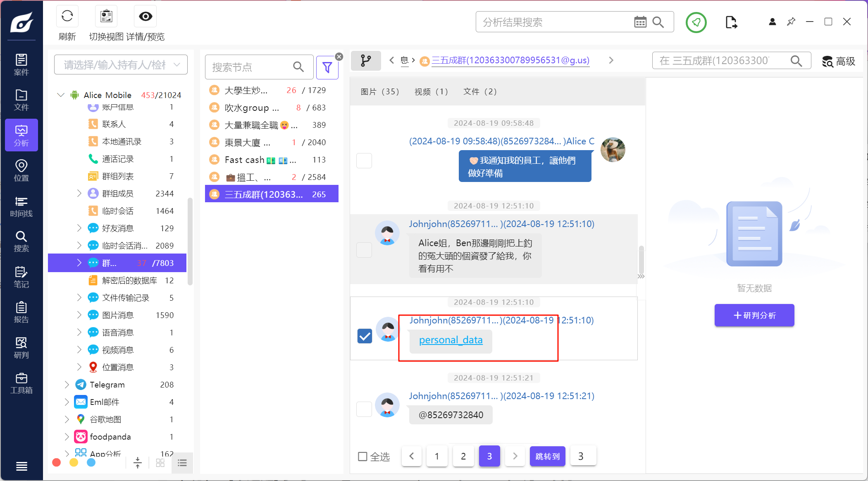Open the holder/examiner selection dropdown
This screenshot has height=481, width=868.
pos(121,65)
